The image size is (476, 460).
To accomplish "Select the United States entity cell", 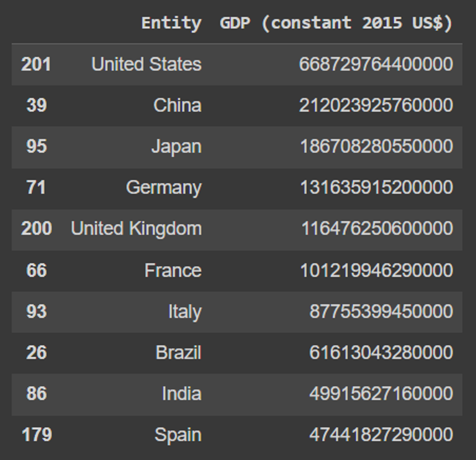I will (146, 64).
